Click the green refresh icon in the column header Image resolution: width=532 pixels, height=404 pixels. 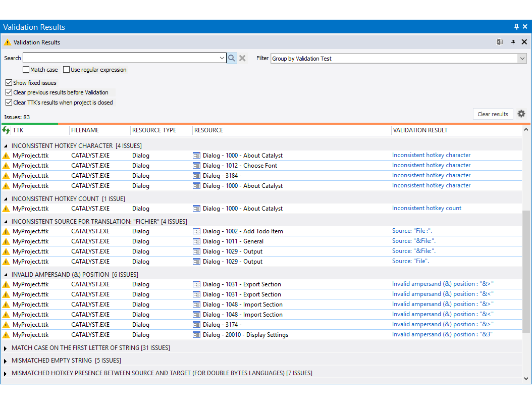pyautogui.click(x=6, y=130)
